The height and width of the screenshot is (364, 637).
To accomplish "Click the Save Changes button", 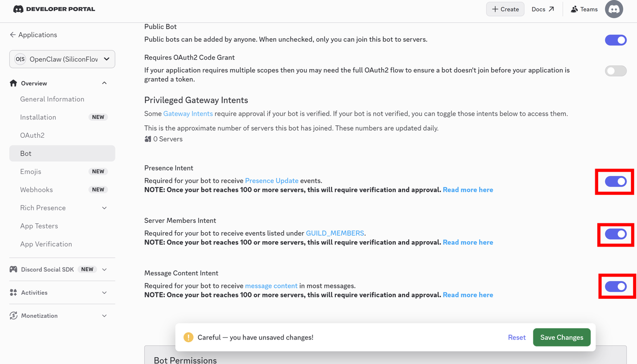I will (561, 337).
